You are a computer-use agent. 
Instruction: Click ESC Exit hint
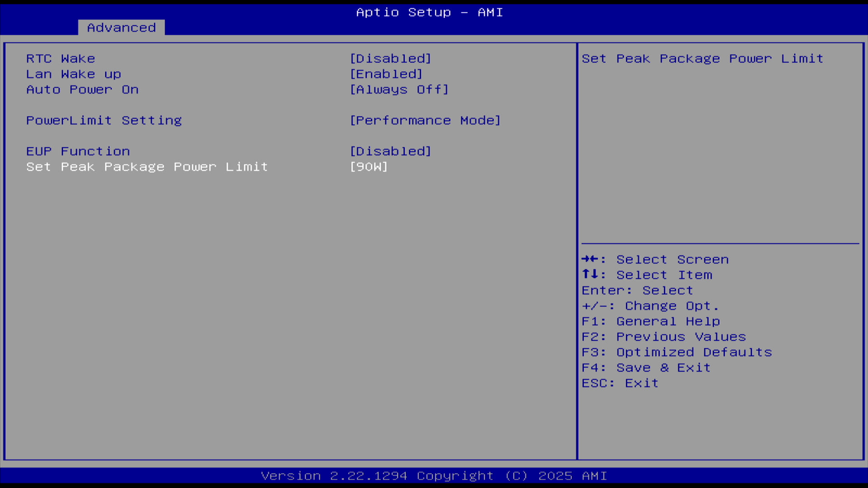pos(620,383)
